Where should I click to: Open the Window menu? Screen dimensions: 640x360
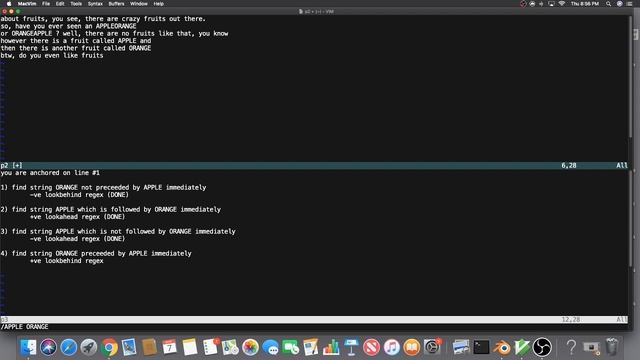tap(138, 4)
